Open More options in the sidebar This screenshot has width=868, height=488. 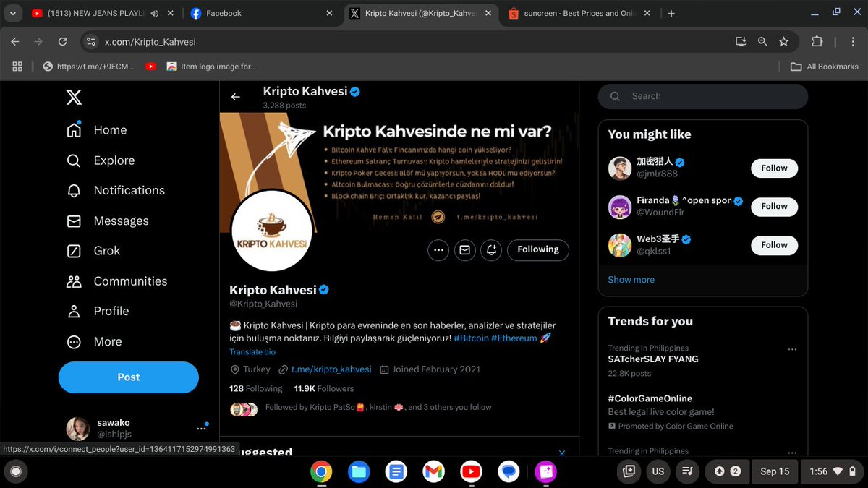(94, 341)
